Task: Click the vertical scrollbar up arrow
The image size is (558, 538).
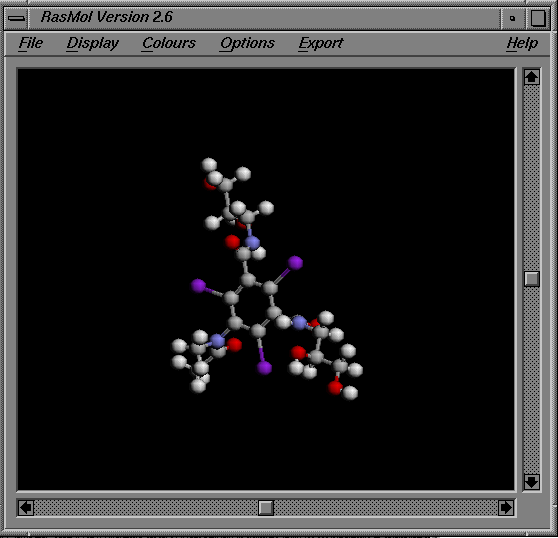Action: (x=532, y=77)
